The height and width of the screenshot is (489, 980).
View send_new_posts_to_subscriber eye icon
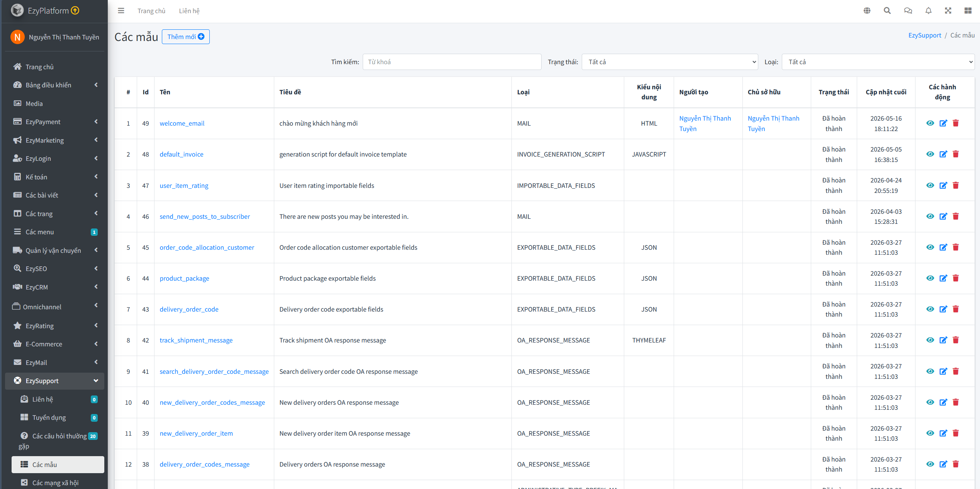click(x=930, y=216)
